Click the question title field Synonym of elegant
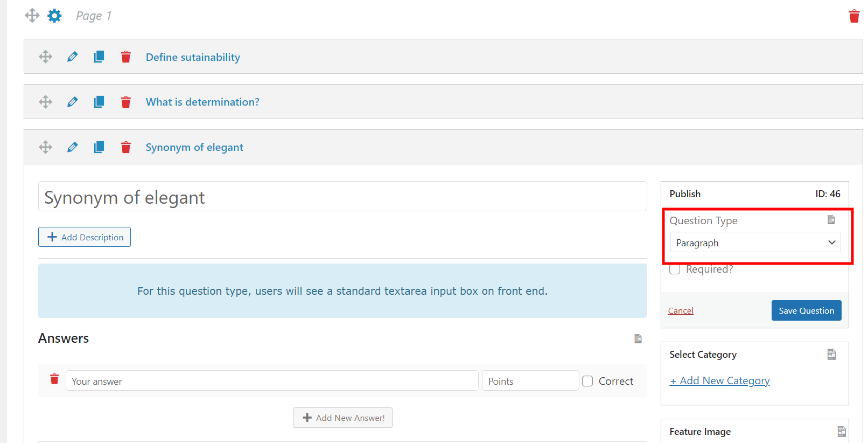 342,196
